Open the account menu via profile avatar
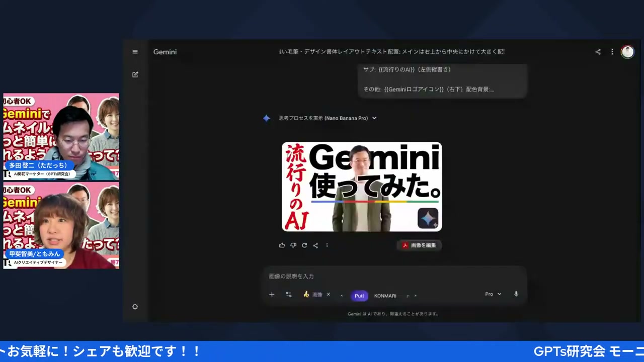Viewport: 644px width, 362px height. tap(627, 51)
